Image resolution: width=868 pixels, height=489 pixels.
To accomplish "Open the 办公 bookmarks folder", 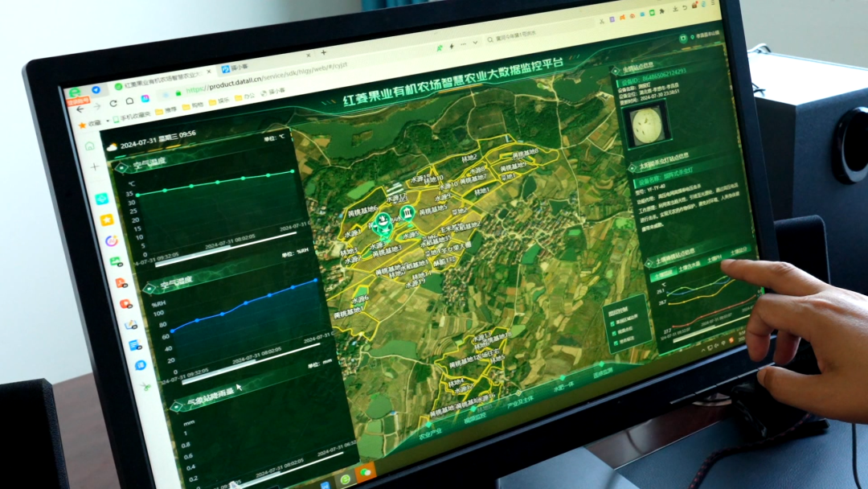I will [x=245, y=97].
